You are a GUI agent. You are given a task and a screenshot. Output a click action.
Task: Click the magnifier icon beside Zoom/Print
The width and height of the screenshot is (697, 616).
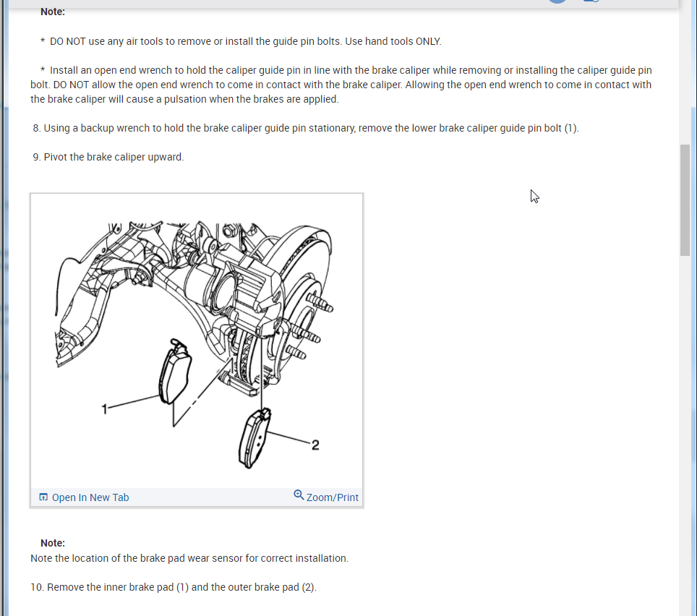pos(299,495)
